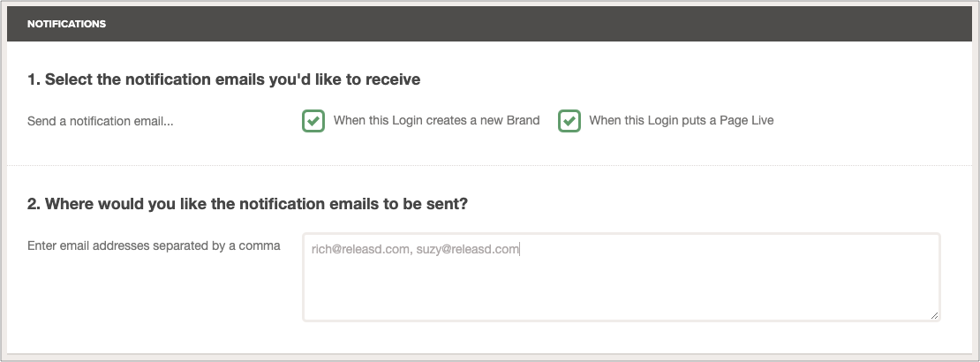Uncheck the new Brand notification checkbox
Screen dimensions: 980x362
(313, 121)
